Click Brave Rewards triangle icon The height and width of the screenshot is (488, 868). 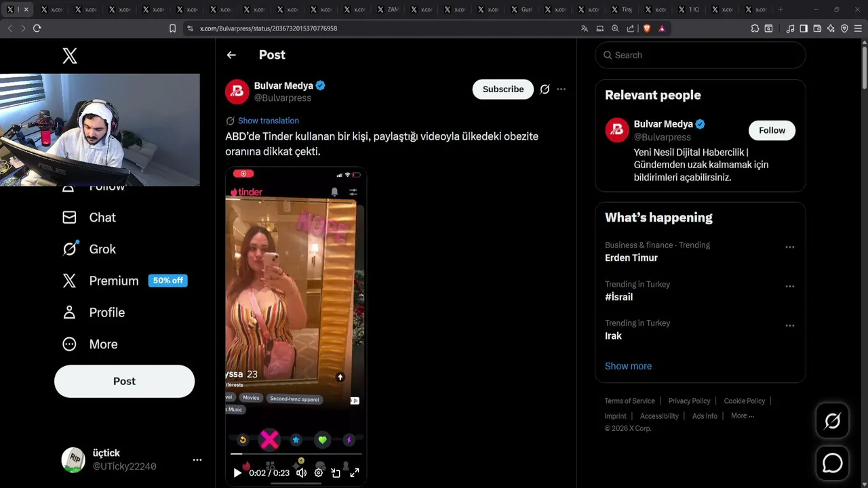tap(662, 28)
